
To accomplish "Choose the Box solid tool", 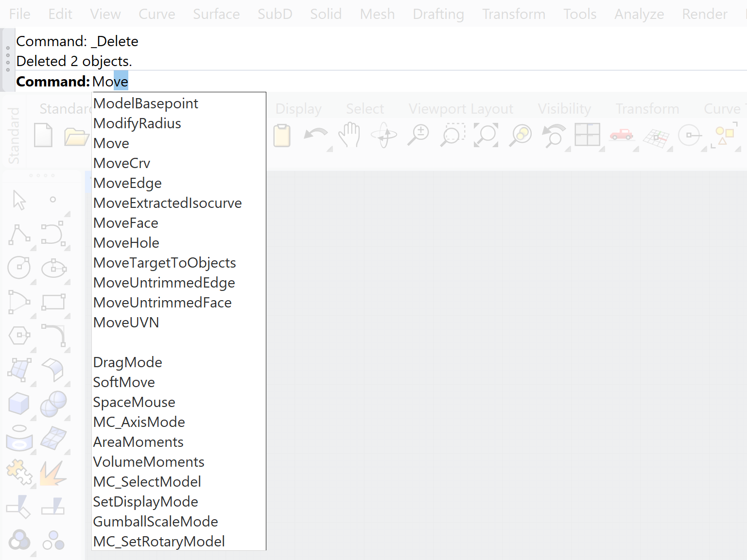I will pyautogui.click(x=19, y=403).
